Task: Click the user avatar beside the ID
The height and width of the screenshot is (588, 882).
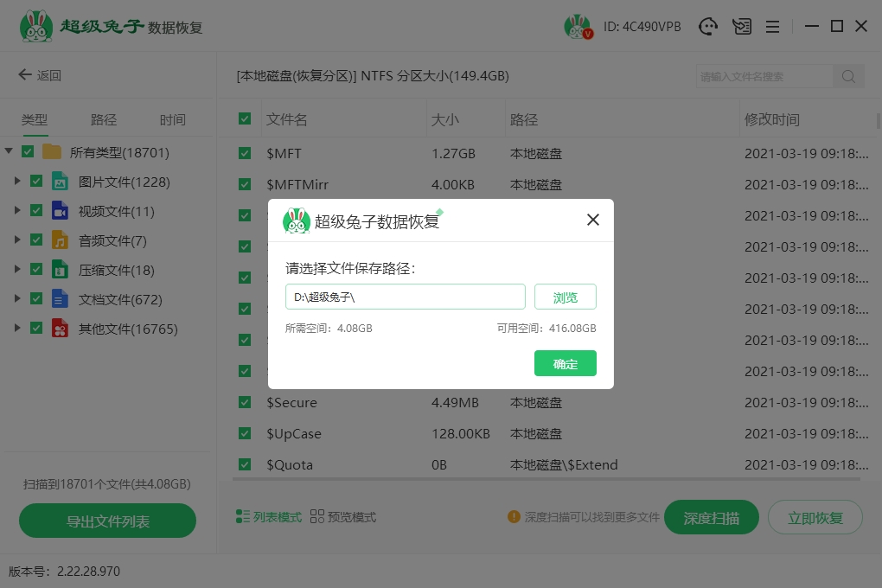Action: 577,27
